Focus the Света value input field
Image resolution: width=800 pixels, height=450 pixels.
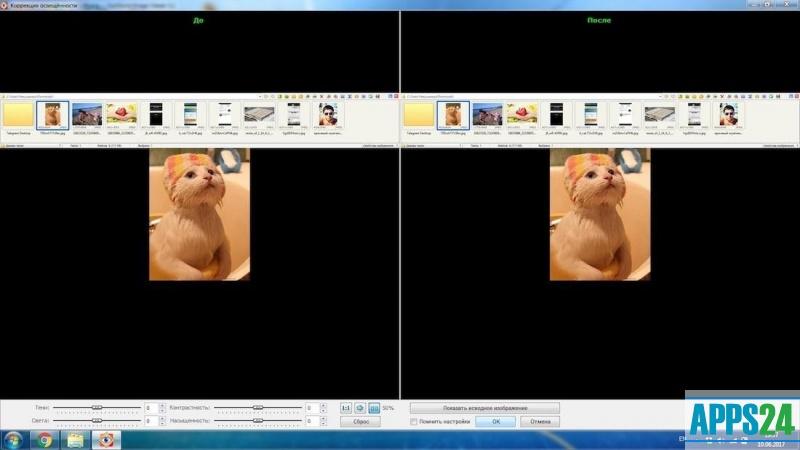[x=151, y=421]
